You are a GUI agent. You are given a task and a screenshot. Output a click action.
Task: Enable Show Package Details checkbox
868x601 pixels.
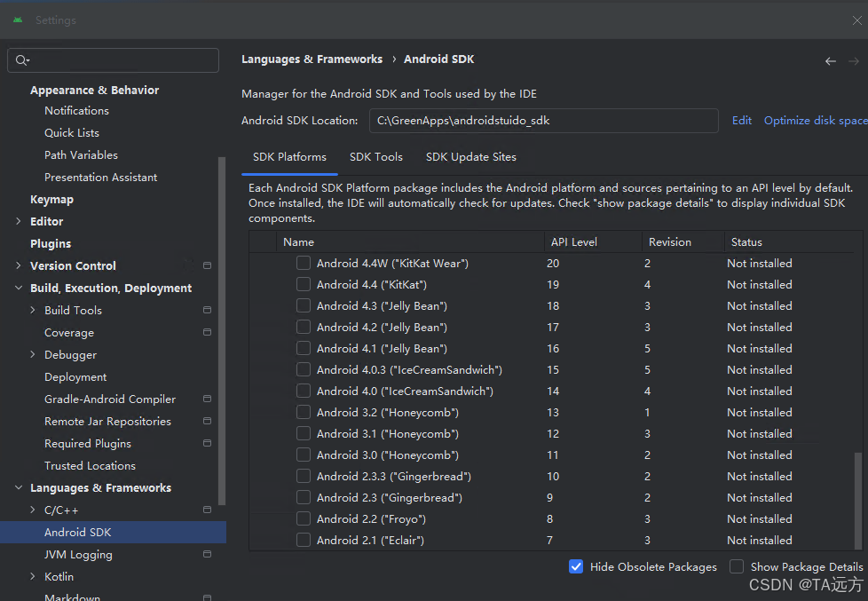(x=737, y=566)
